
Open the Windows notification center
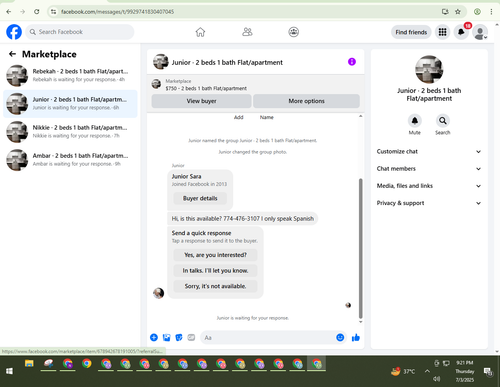tap(488, 371)
